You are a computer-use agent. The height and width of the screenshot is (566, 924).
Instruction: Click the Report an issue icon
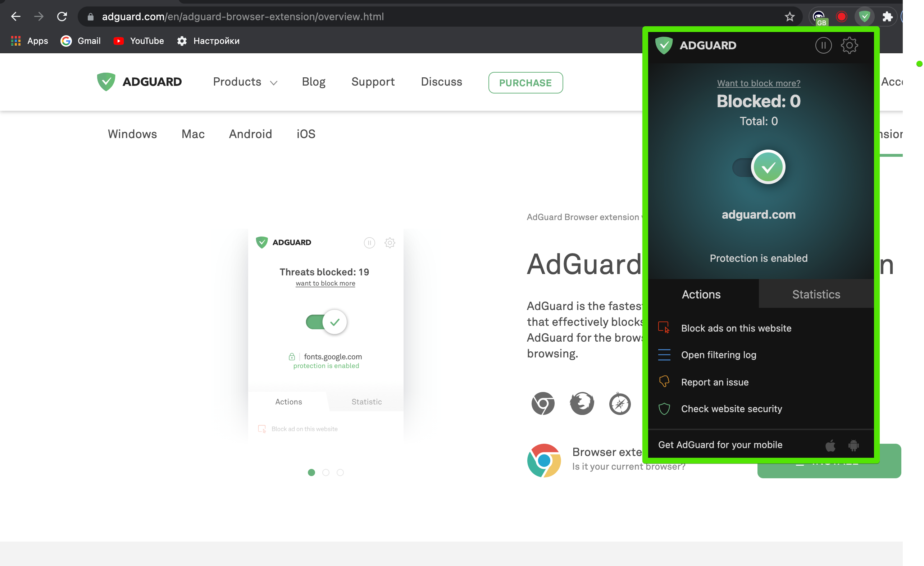tap(665, 382)
